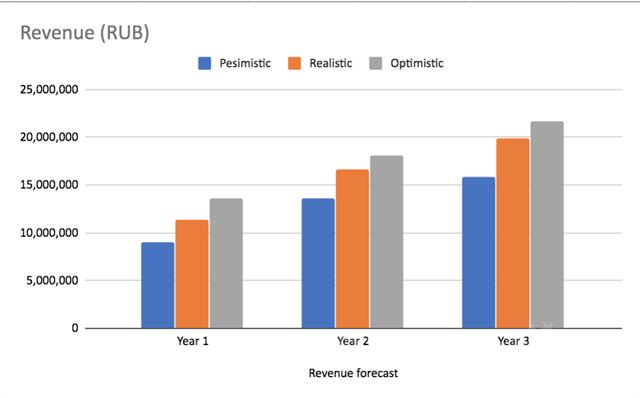Select the Year 2 axis label
Viewport: 640px width, 398px height.
click(353, 341)
